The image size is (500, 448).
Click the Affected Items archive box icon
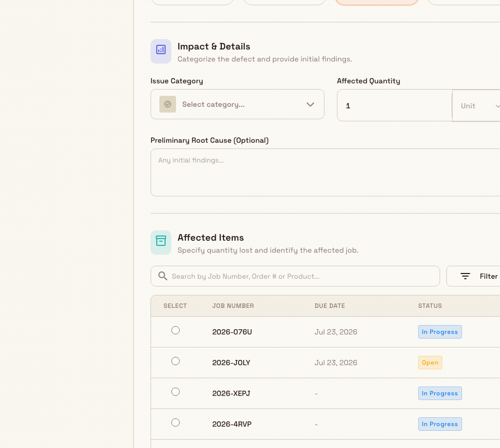(x=161, y=243)
